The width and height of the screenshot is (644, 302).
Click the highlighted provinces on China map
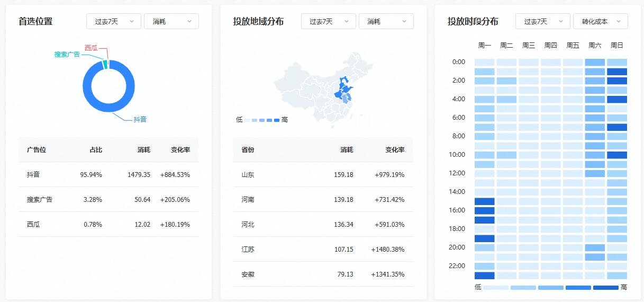[x=343, y=91]
